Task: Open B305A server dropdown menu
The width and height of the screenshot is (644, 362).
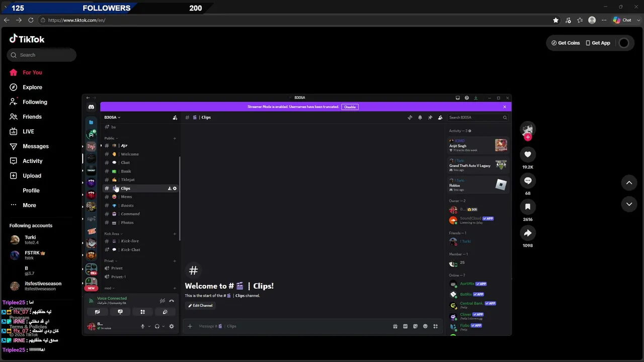Action: [x=112, y=118]
